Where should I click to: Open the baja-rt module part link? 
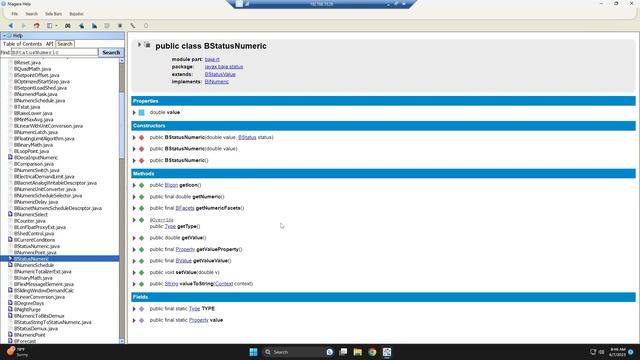212,59
